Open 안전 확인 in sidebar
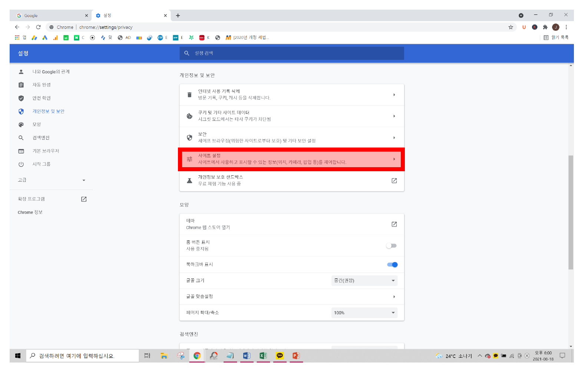The width and height of the screenshot is (588, 374). pyautogui.click(x=42, y=98)
